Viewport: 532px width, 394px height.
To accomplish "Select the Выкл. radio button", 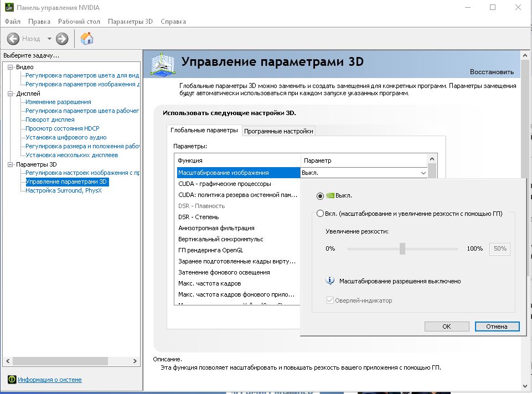I will coord(320,196).
